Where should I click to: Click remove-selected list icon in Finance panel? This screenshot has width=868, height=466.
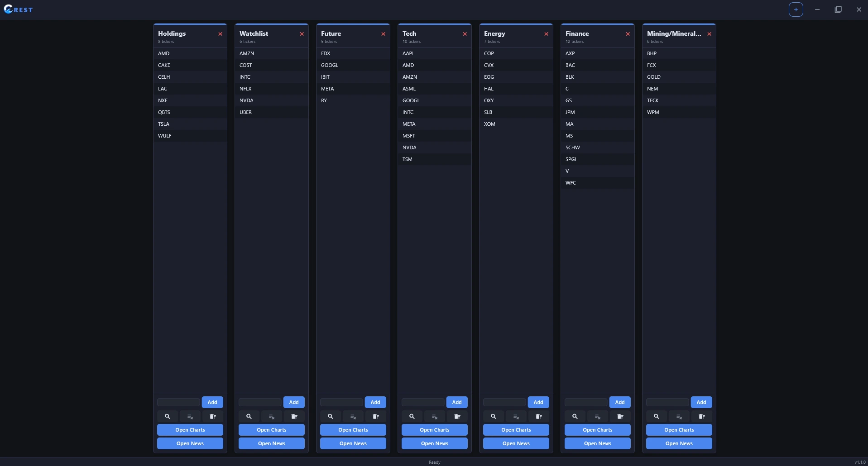pyautogui.click(x=598, y=416)
